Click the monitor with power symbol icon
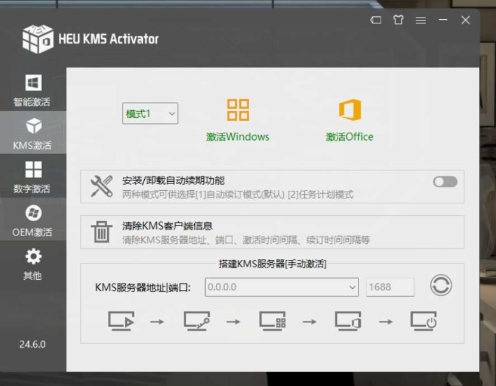The height and width of the screenshot is (386, 496). pos(424,321)
